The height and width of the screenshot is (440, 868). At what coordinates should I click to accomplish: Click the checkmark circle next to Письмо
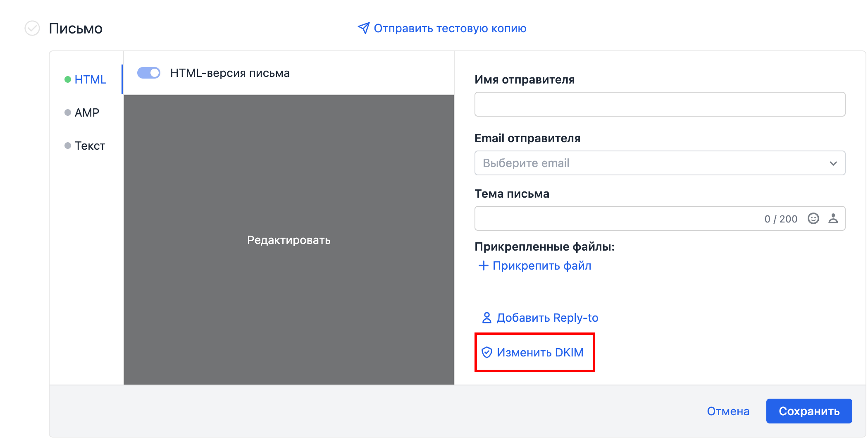click(x=32, y=29)
